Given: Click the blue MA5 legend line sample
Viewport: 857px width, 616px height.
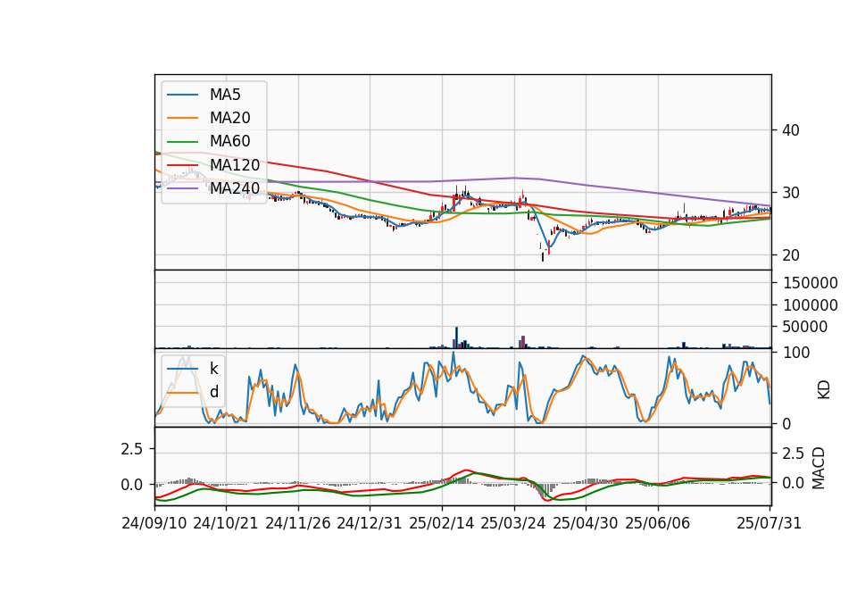Looking at the screenshot, I should (182, 95).
